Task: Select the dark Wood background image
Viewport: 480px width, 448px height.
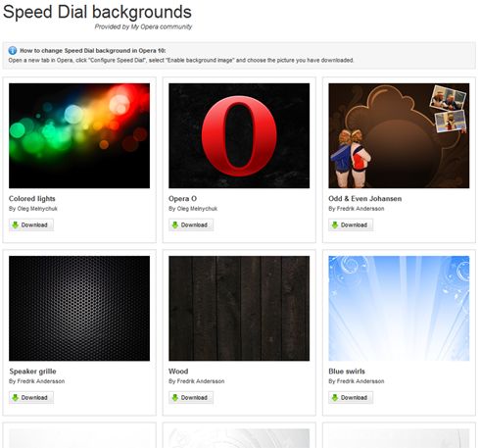Action: click(239, 308)
